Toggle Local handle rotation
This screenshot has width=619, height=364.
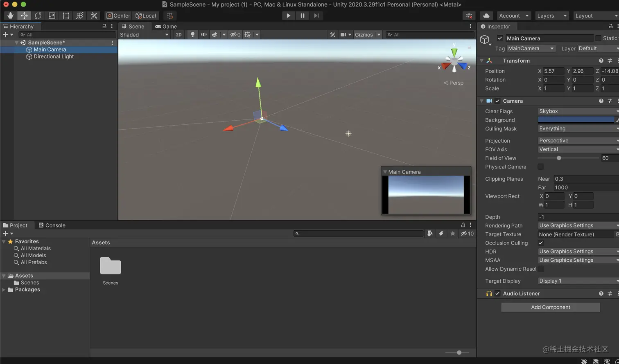[x=146, y=16]
